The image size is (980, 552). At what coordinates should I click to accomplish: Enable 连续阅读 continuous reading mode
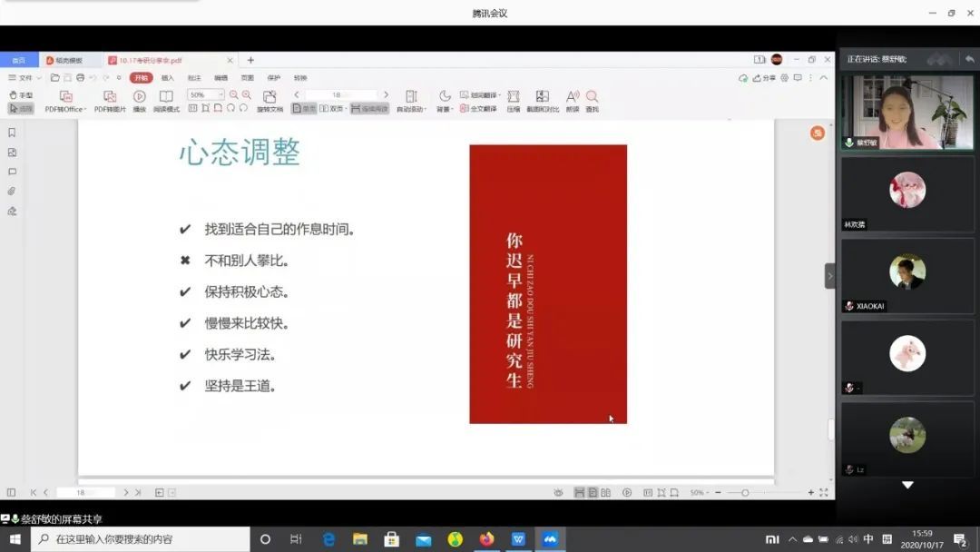pos(369,108)
